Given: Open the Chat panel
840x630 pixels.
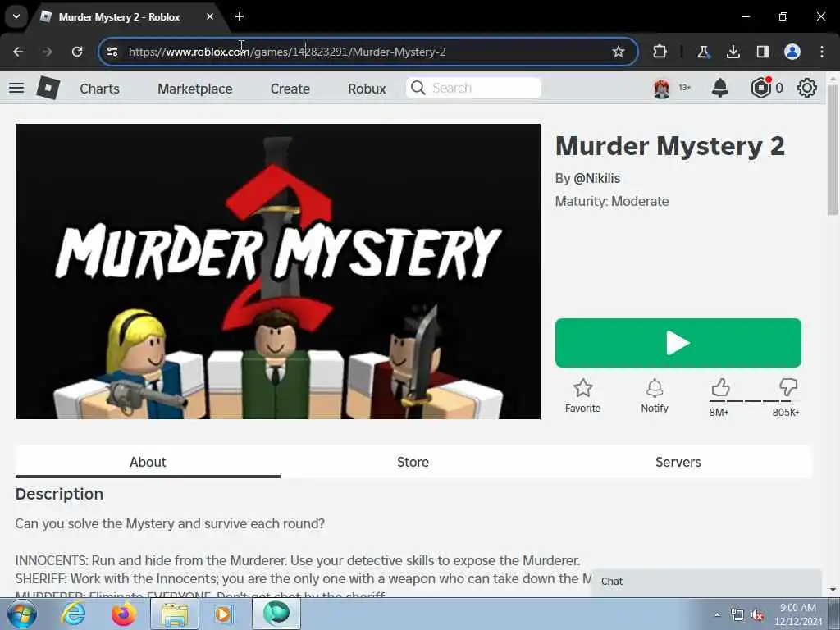Looking at the screenshot, I should (706, 582).
